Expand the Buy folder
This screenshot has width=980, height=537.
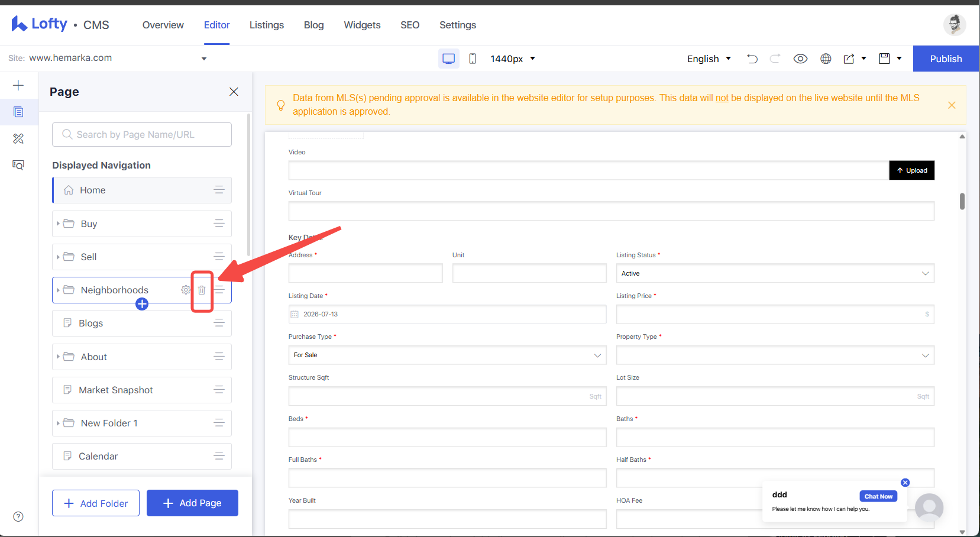click(x=58, y=224)
